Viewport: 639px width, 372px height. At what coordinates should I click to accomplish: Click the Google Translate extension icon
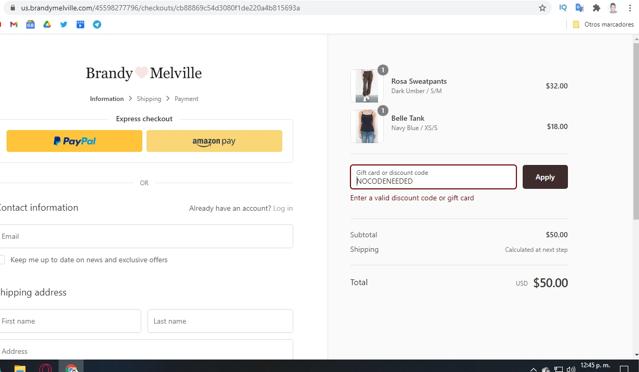(x=579, y=8)
